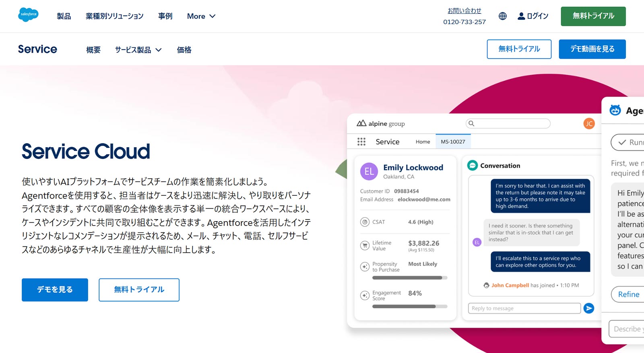Click the Reply to message field

coord(524,308)
